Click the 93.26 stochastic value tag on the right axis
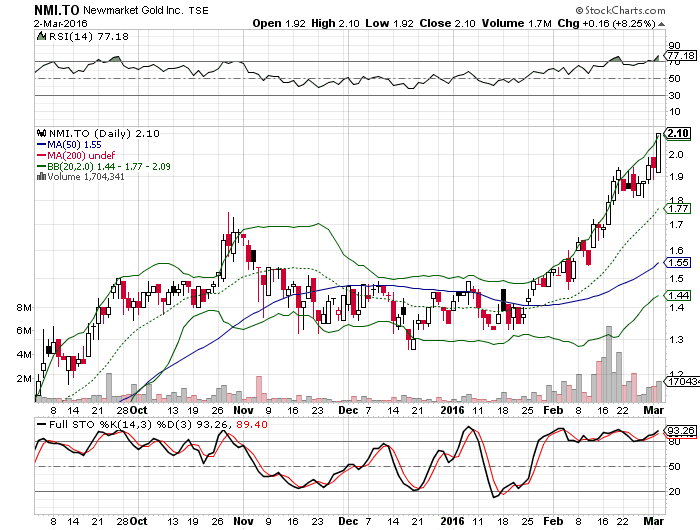The height and width of the screenshot is (530, 700). pyautogui.click(x=681, y=431)
